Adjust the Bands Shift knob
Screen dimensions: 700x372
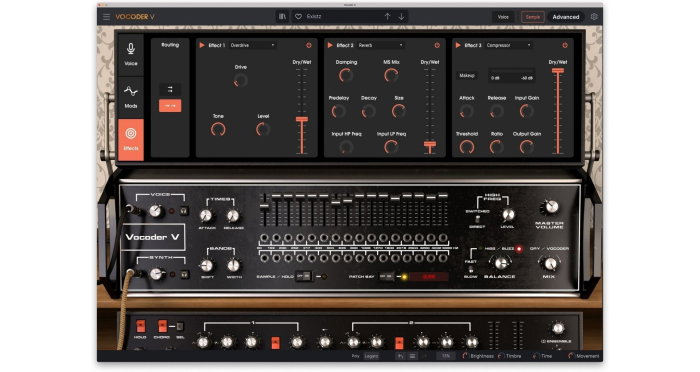coord(206,266)
